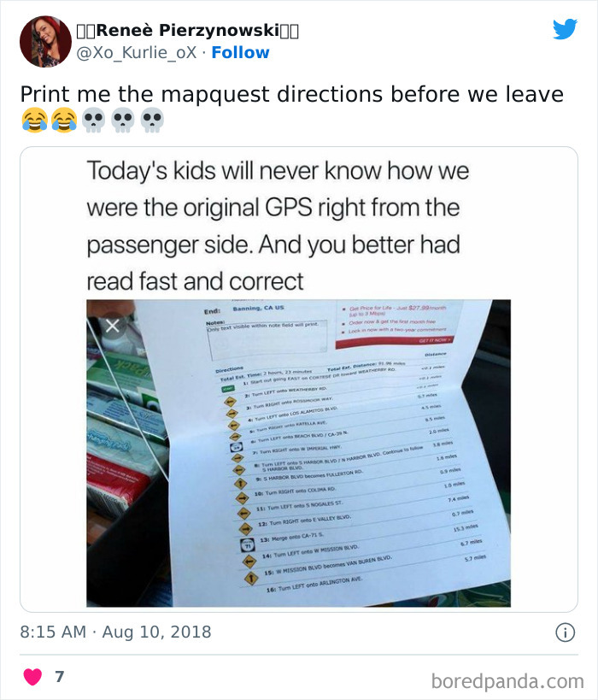Click the last skull emoji

pyautogui.click(x=152, y=121)
